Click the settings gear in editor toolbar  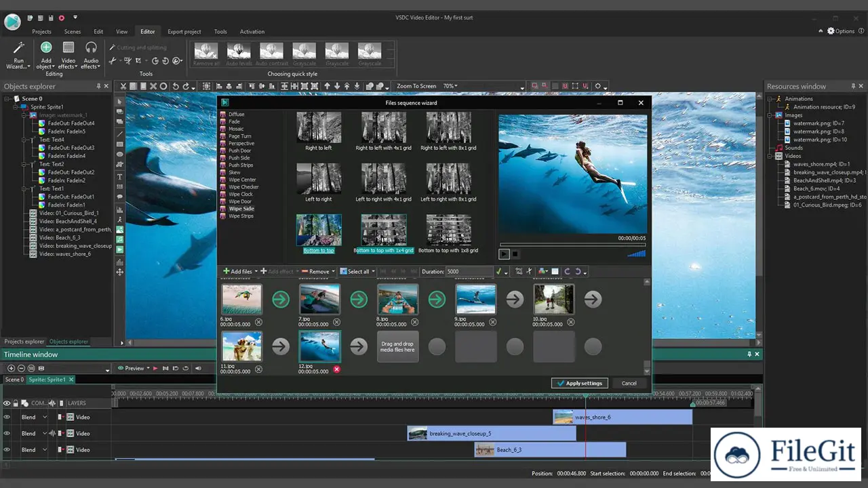tap(597, 86)
